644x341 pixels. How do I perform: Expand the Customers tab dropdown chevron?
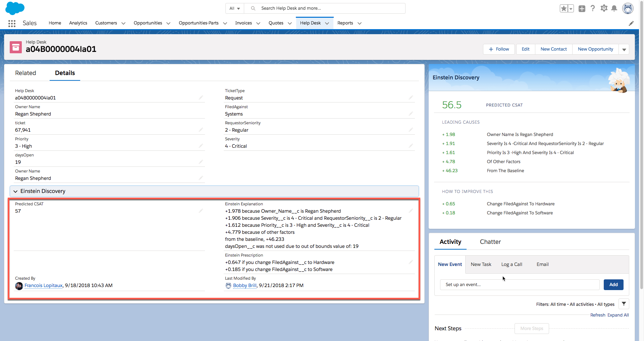123,23
